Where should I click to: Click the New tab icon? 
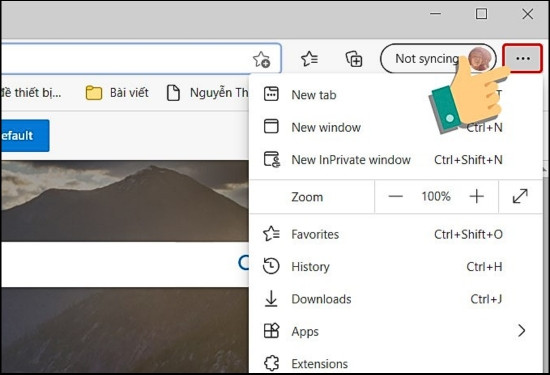pyautogui.click(x=271, y=94)
